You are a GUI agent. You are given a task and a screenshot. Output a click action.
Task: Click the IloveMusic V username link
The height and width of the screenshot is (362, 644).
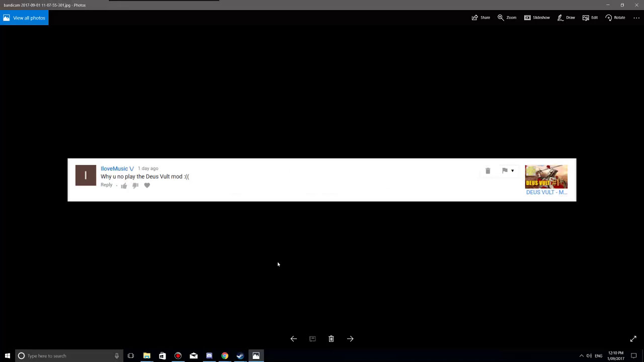[117, 169]
